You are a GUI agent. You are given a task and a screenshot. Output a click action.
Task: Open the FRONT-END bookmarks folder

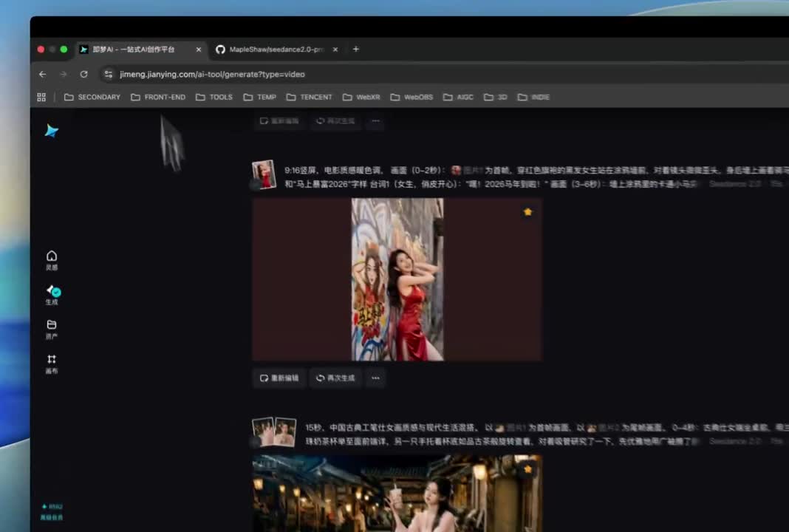point(158,97)
